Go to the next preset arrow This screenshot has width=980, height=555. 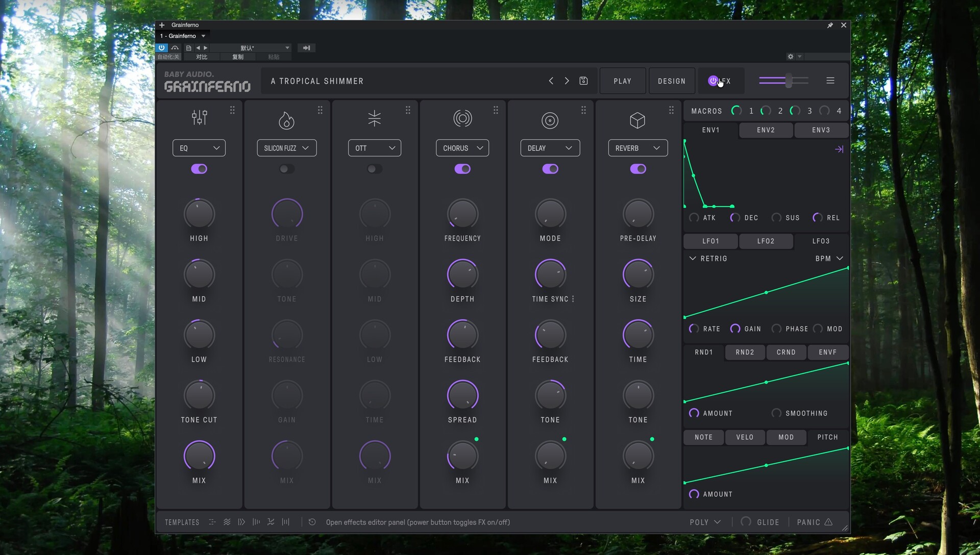click(x=567, y=81)
